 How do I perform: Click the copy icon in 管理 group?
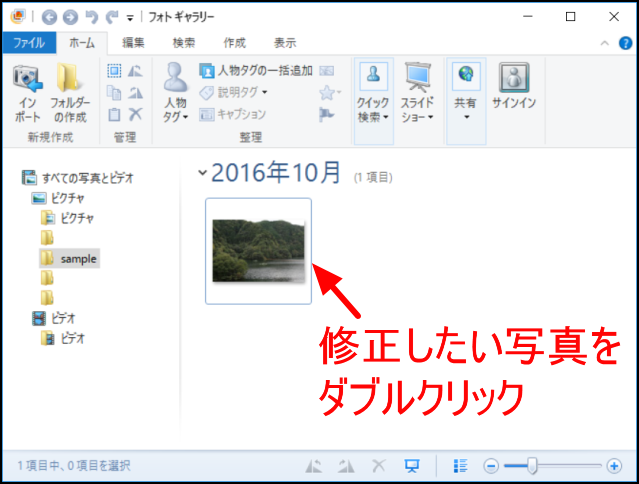click(x=114, y=93)
